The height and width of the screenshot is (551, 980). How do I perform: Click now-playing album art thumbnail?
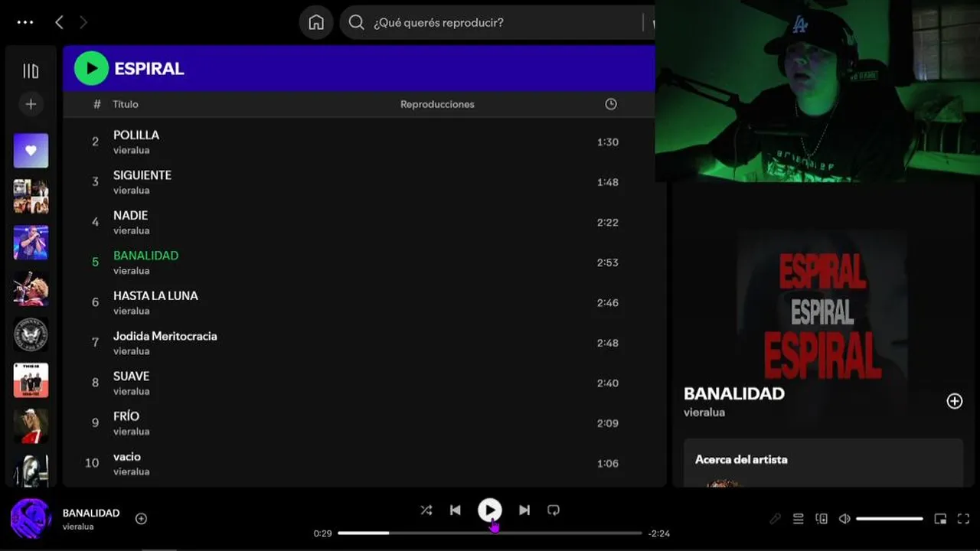31,518
